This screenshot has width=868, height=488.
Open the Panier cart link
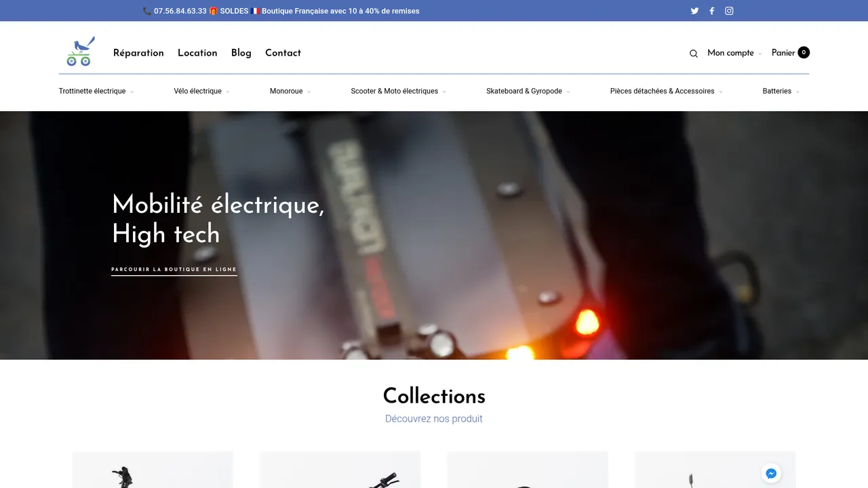click(783, 53)
